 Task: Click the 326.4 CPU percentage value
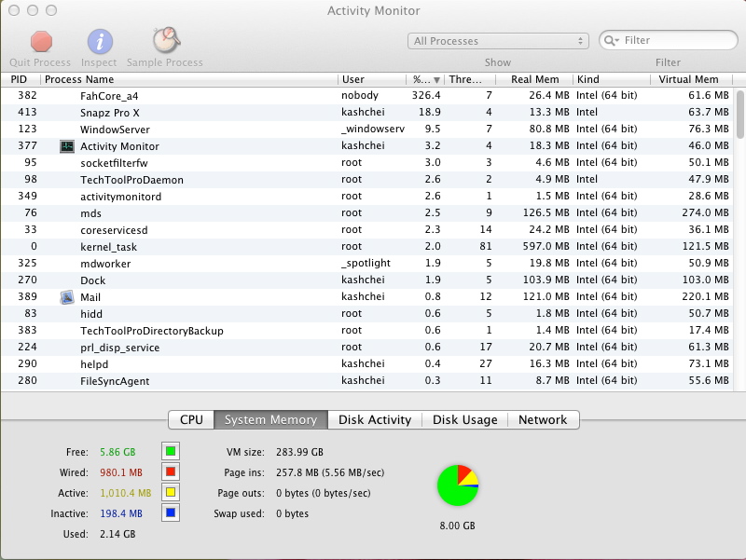click(426, 95)
